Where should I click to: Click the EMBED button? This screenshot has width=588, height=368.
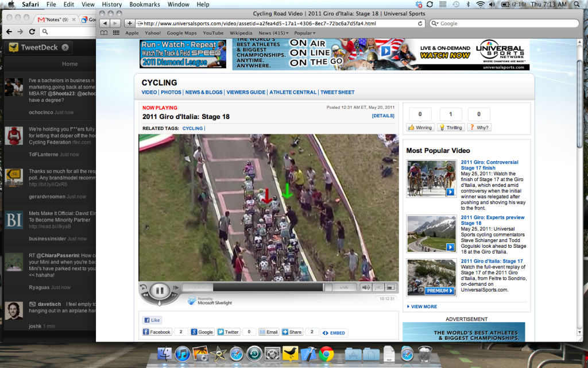click(x=334, y=333)
